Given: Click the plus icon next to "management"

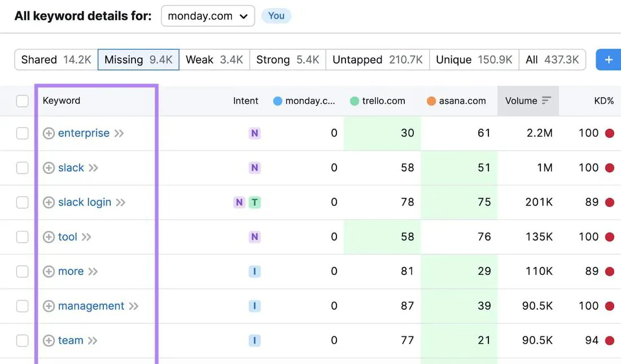Looking at the screenshot, I should coord(49,306).
